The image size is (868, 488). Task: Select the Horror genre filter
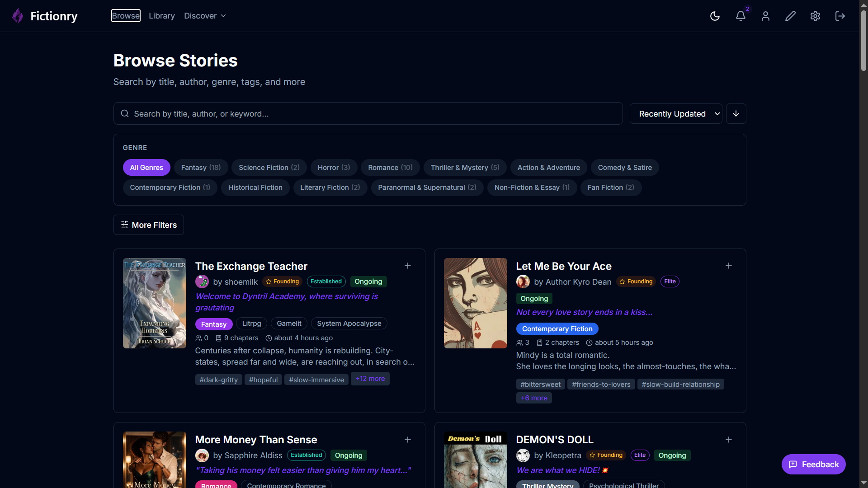[334, 168]
